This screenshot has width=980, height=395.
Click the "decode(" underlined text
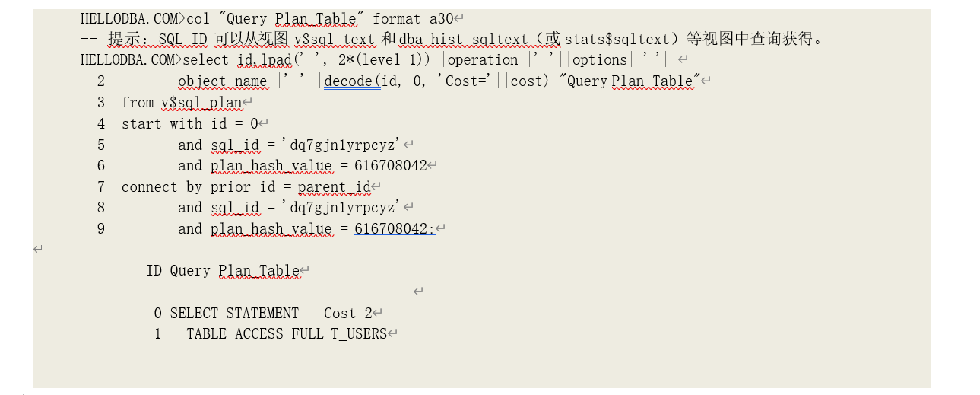point(351,81)
